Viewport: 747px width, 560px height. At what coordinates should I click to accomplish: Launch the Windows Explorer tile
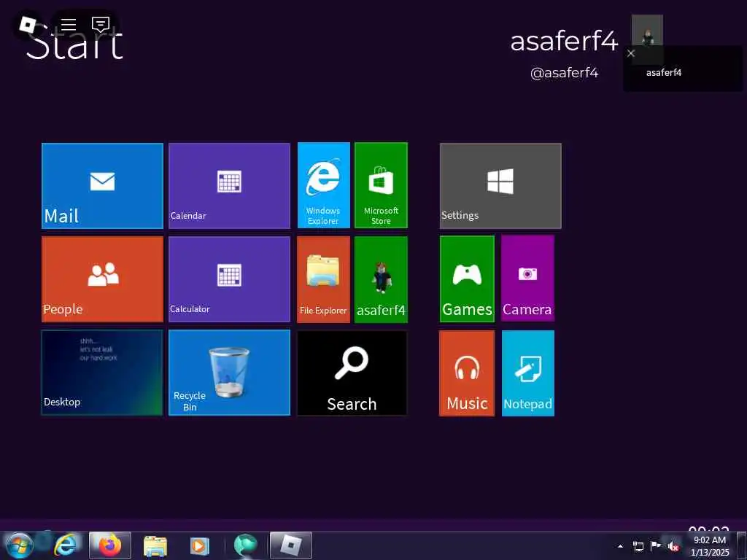(x=323, y=185)
